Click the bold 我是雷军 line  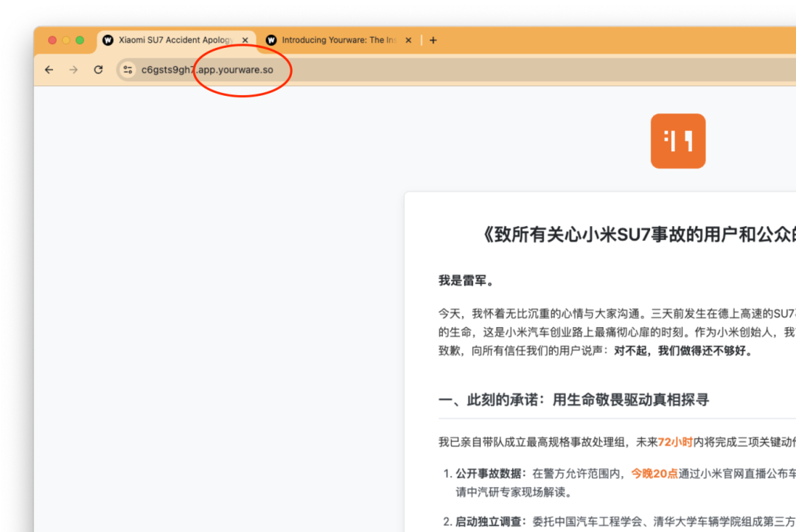466,280
